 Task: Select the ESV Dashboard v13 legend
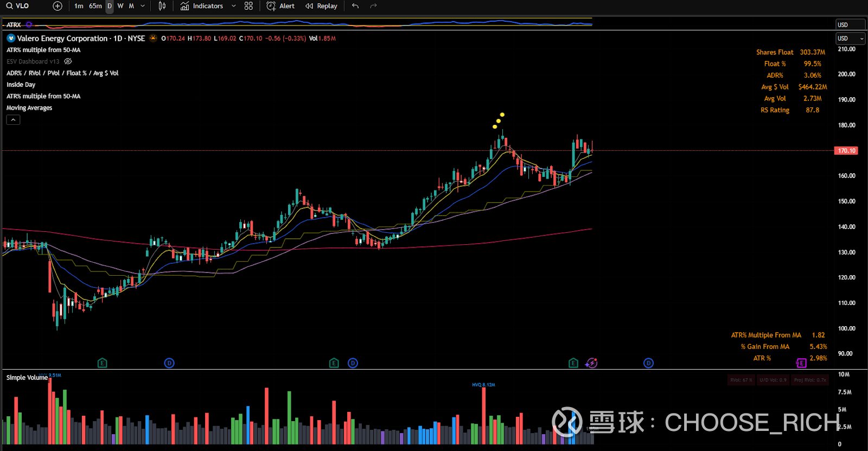coord(33,62)
